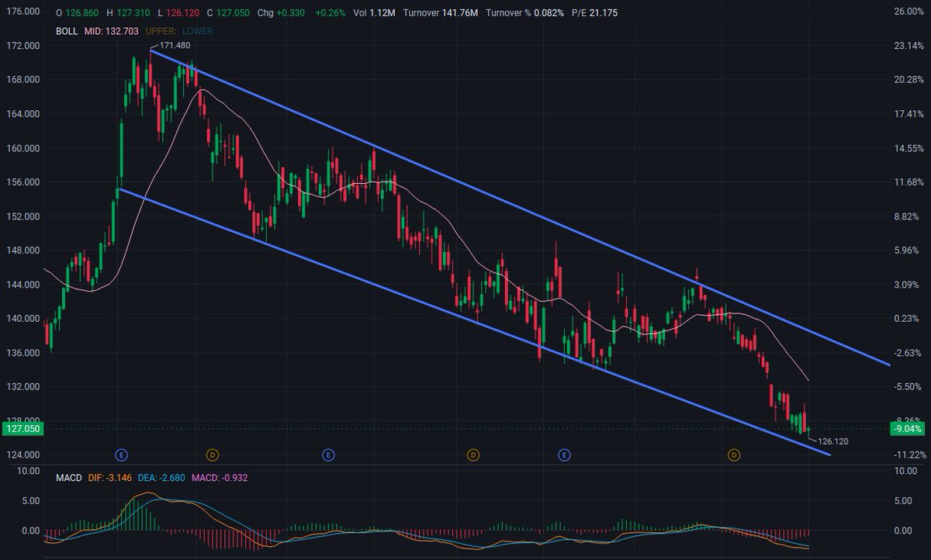Click the 14.55% percentage axis label
The width and height of the screenshot is (931, 560).
909,148
